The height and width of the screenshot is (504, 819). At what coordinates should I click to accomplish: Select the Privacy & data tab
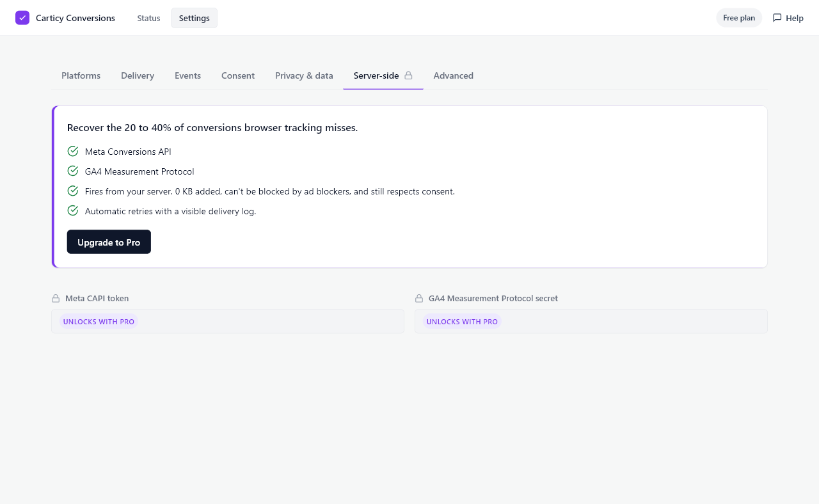click(304, 75)
